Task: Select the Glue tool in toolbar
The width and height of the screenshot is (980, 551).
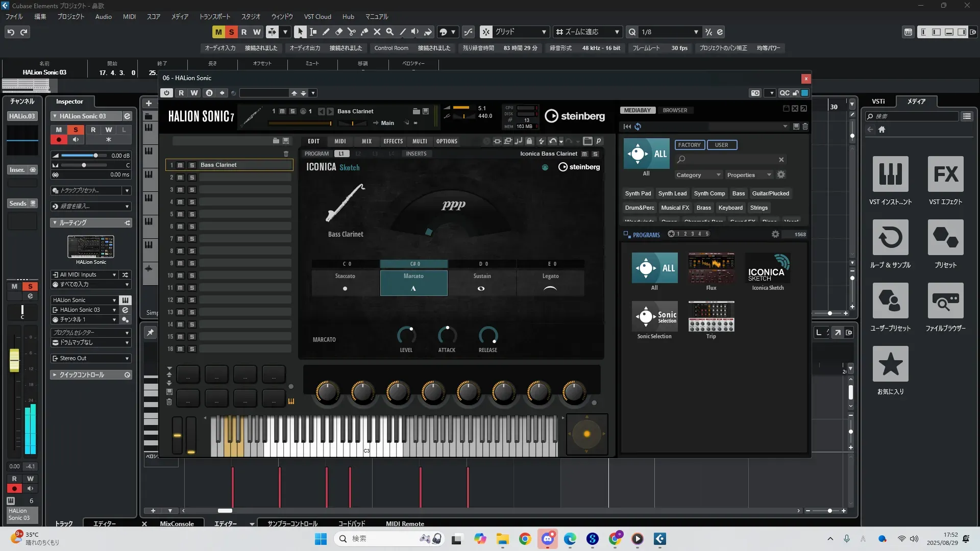Action: [x=364, y=32]
